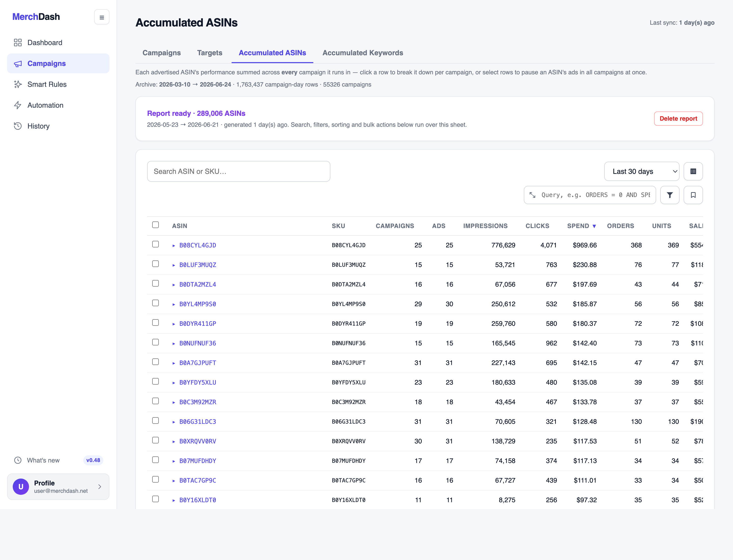This screenshot has width=733, height=560.
Task: Click the v0.48 version badge
Action: click(93, 460)
